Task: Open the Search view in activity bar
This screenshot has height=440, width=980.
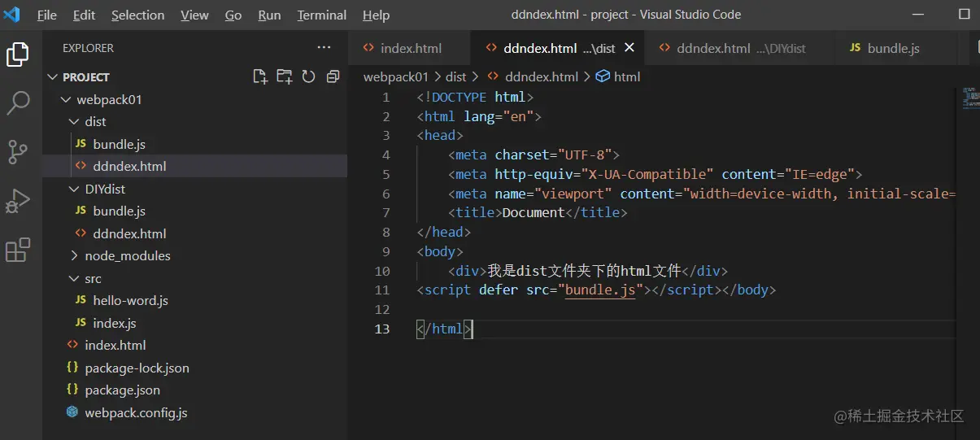Action: click(x=18, y=103)
